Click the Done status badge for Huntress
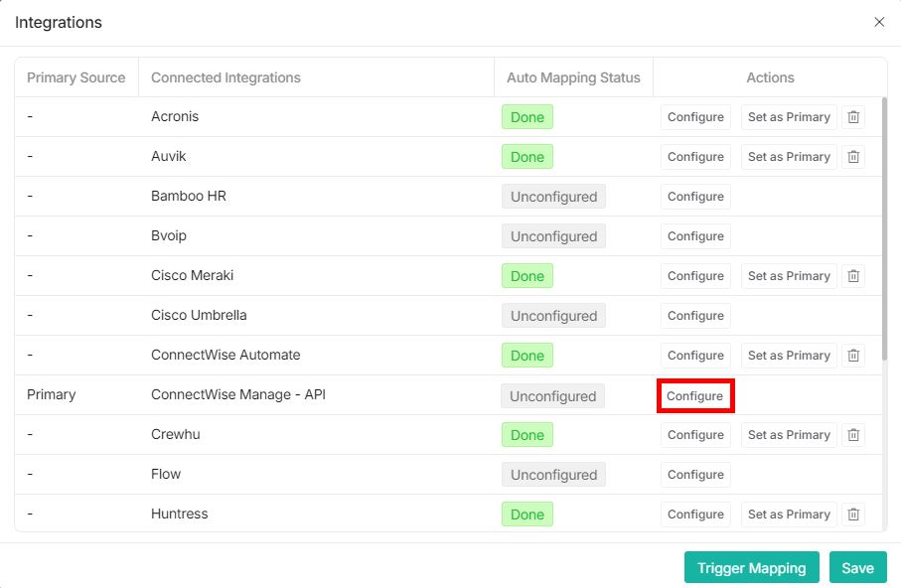The image size is (901, 588). click(x=526, y=514)
